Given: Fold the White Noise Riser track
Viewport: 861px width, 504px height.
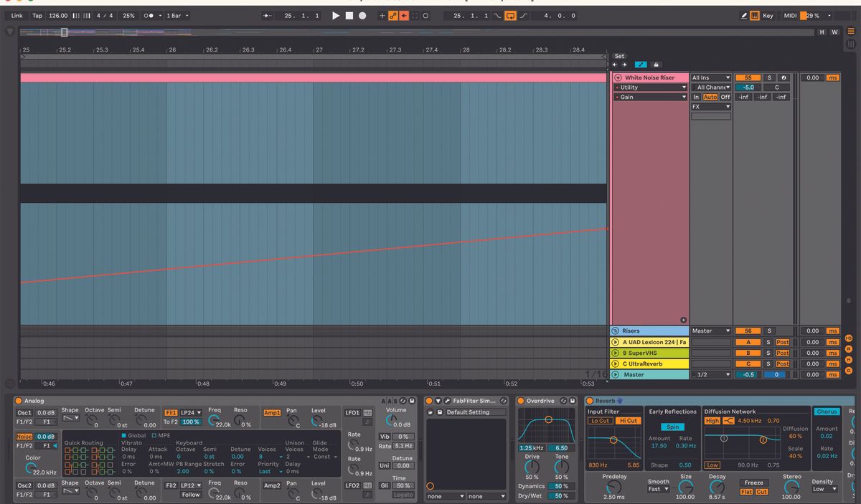Looking at the screenshot, I should [x=618, y=77].
